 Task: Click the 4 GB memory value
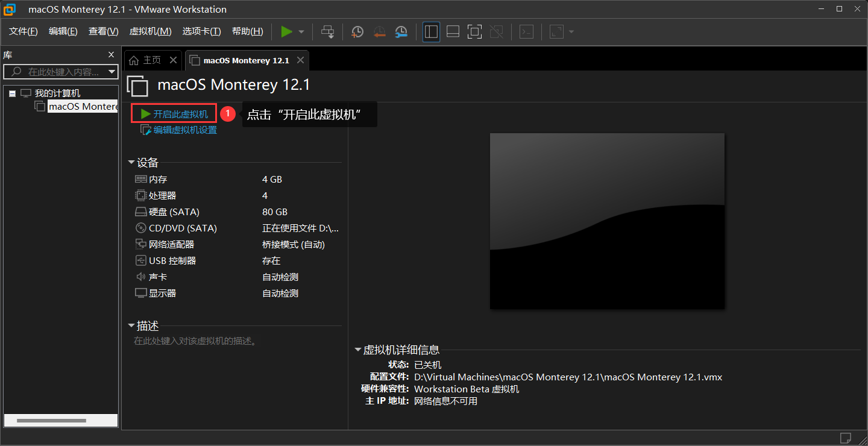click(x=272, y=180)
